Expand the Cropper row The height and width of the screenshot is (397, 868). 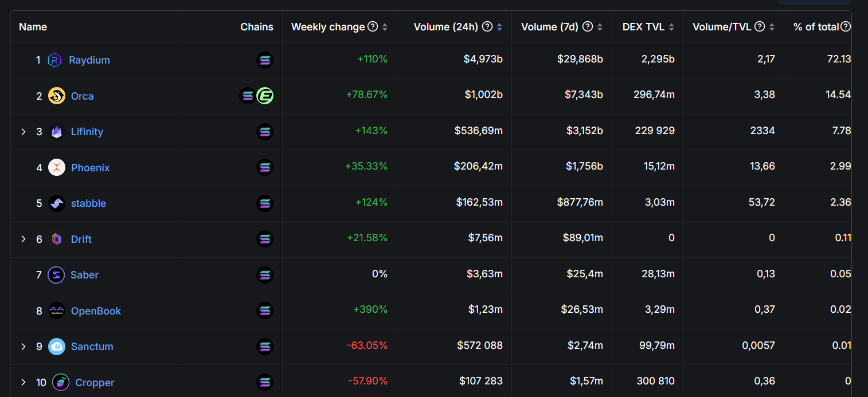tap(24, 382)
